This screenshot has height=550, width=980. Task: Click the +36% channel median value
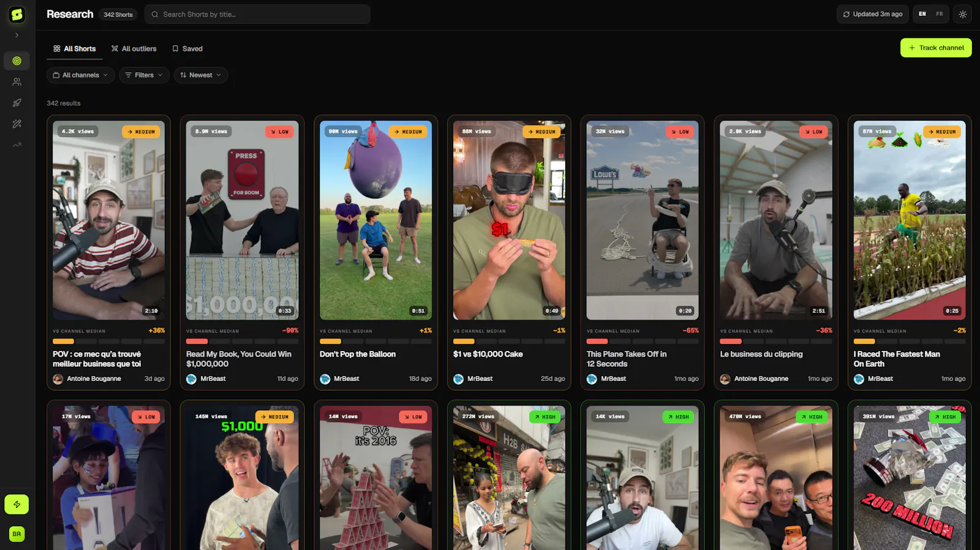tap(157, 331)
